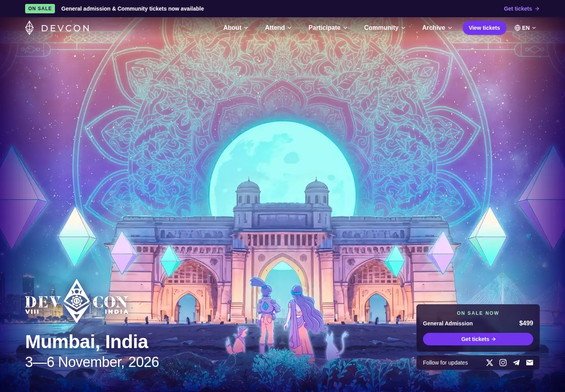Click Get tickets in ticket card
The height and width of the screenshot is (392, 565).
pyautogui.click(x=478, y=339)
